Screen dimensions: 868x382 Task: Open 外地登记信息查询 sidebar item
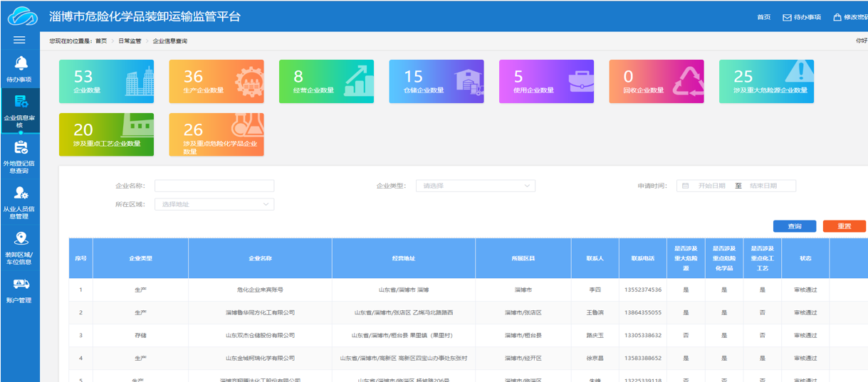[x=21, y=148]
